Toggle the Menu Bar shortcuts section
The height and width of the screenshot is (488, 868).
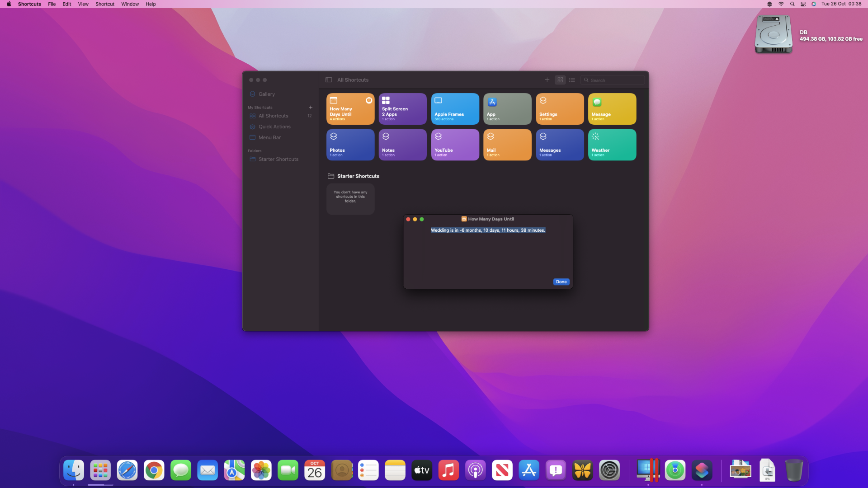click(x=270, y=138)
